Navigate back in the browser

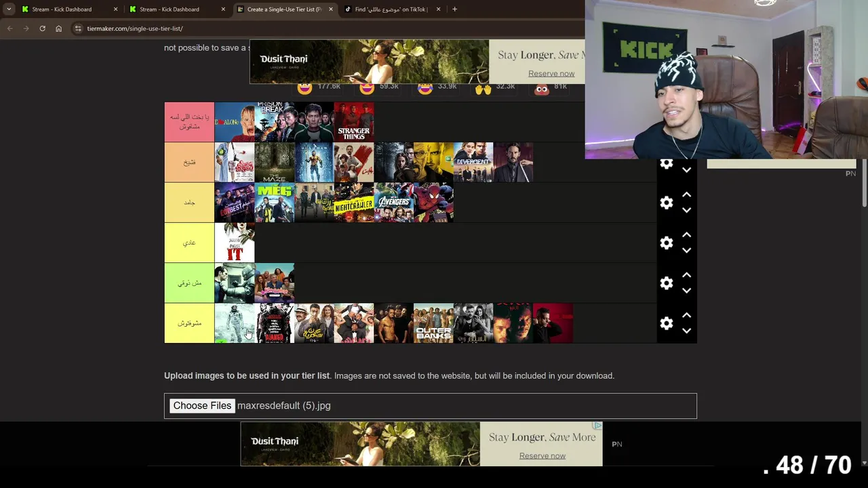coord(9,28)
